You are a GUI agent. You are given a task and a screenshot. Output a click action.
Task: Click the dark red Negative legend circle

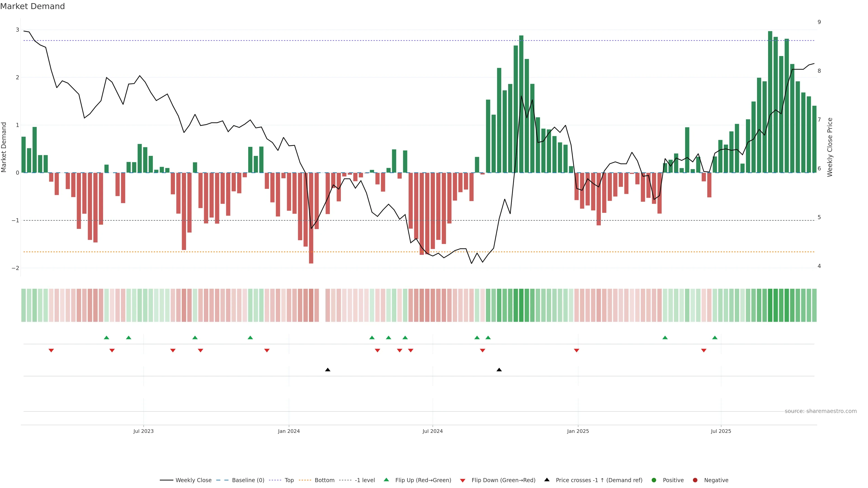pos(695,480)
